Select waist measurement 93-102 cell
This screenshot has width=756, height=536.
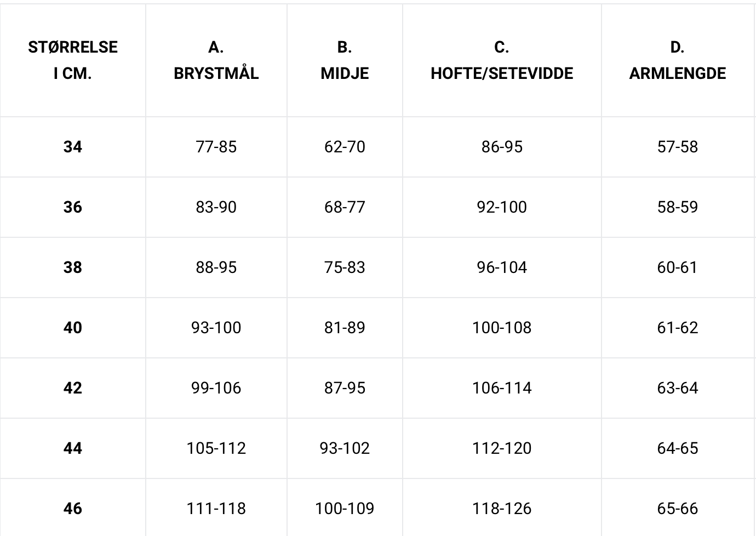(345, 448)
